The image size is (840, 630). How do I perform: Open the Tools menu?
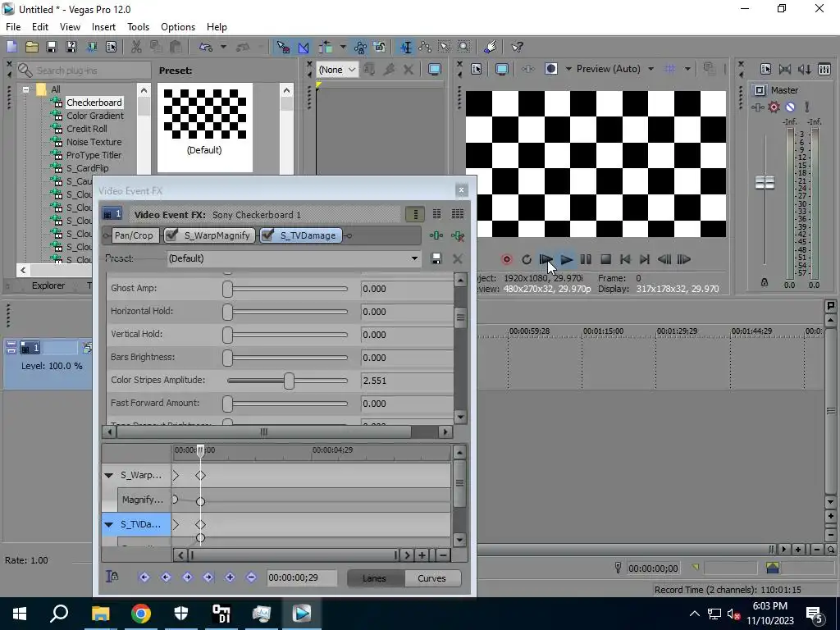(x=138, y=27)
